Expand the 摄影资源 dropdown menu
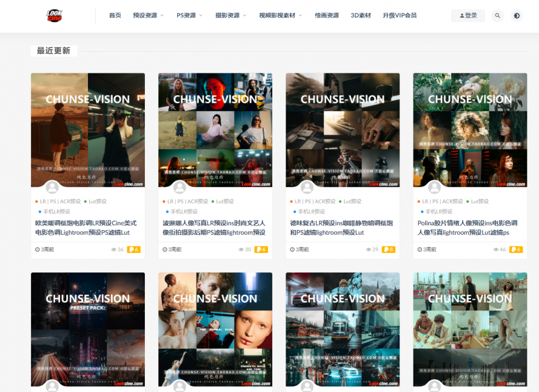539x392 pixels. (230, 16)
